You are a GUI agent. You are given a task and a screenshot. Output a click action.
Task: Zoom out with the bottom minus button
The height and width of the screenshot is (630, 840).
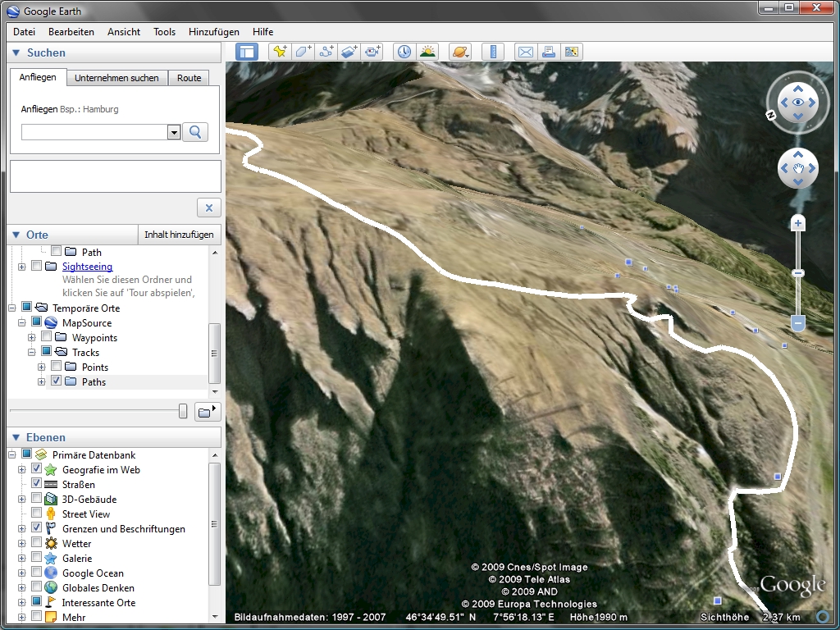(x=798, y=323)
